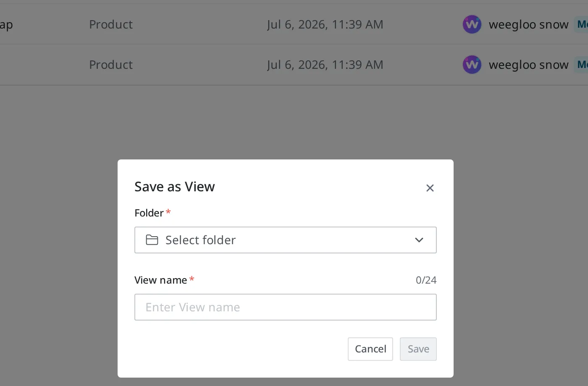Click the Cancel button
Screen dimensions: 588x386
[370, 349]
